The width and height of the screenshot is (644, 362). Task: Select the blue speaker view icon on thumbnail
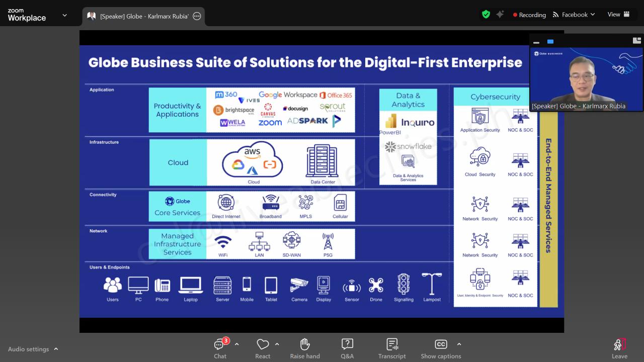[550, 42]
